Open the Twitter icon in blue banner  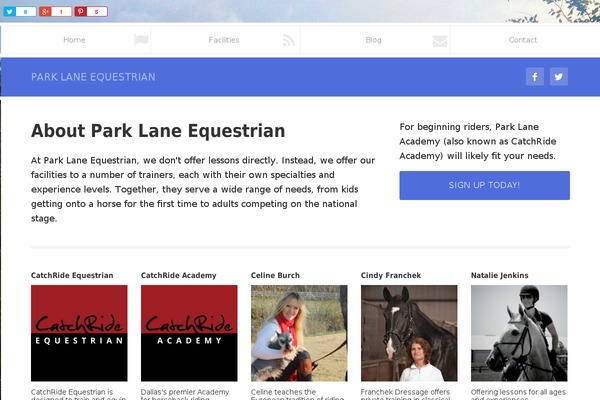tap(559, 77)
